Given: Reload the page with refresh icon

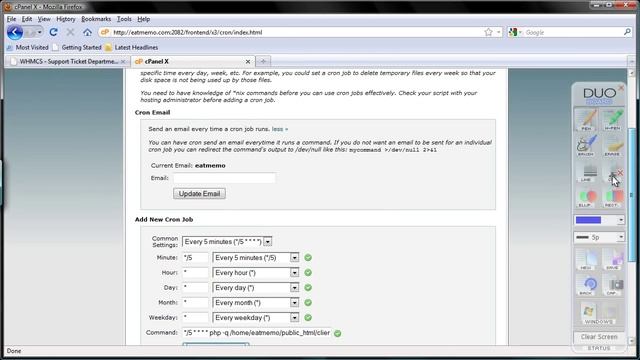Looking at the screenshot, I should tap(53, 32).
